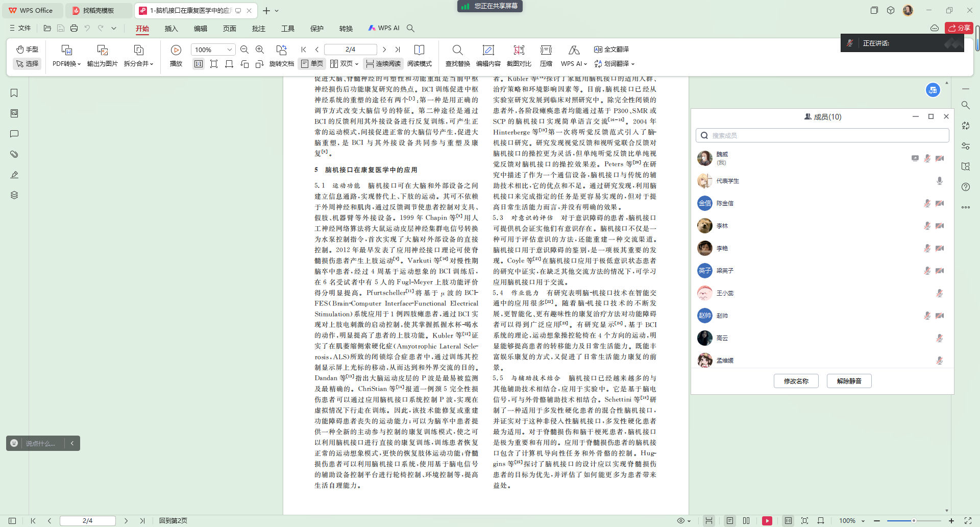
Task: Toggle microphone for member 陈金信
Action: coord(927,203)
